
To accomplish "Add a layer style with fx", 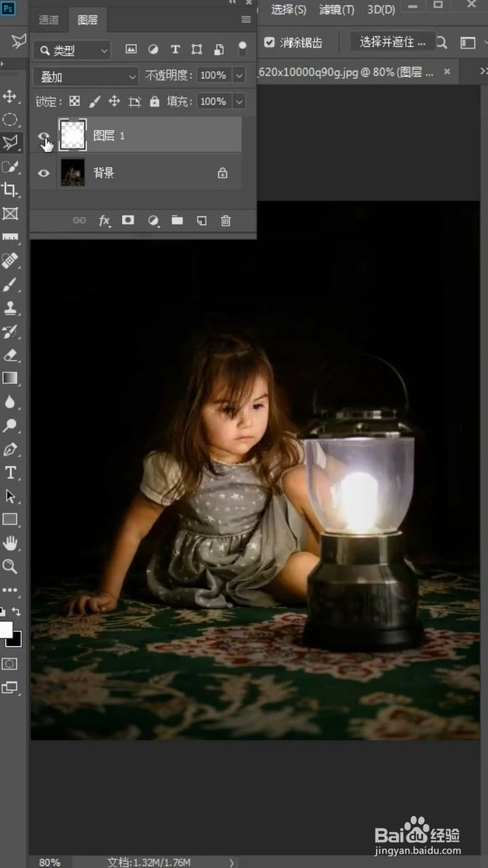I will point(104,220).
